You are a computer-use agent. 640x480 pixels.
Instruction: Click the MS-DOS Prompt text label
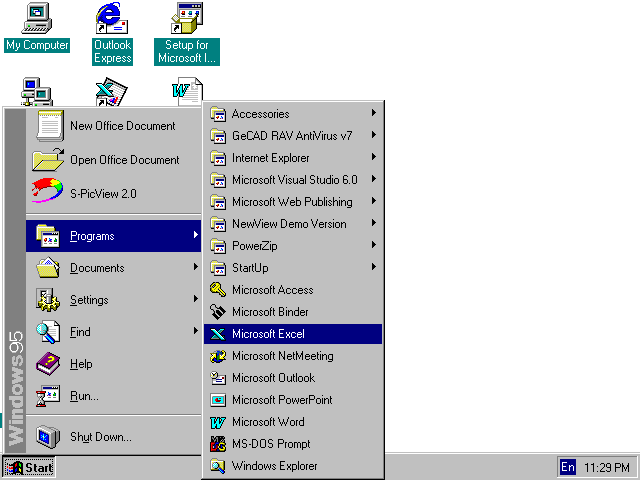click(x=271, y=444)
